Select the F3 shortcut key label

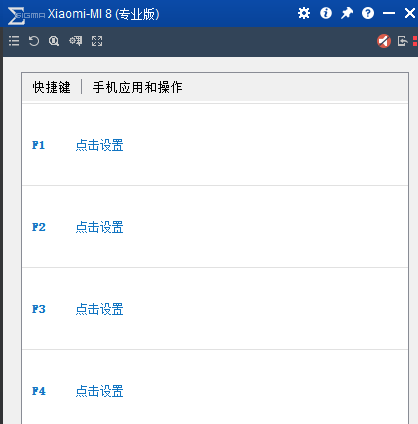point(39,309)
